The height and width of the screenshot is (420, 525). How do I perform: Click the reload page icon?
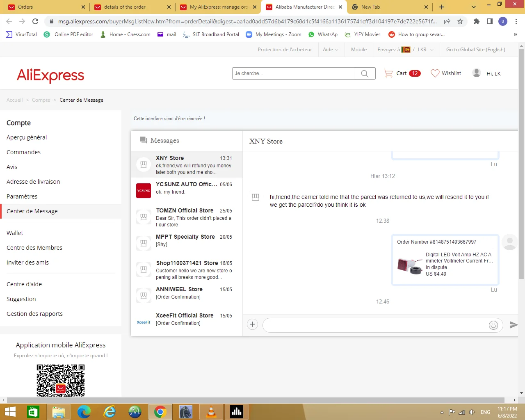(35, 21)
